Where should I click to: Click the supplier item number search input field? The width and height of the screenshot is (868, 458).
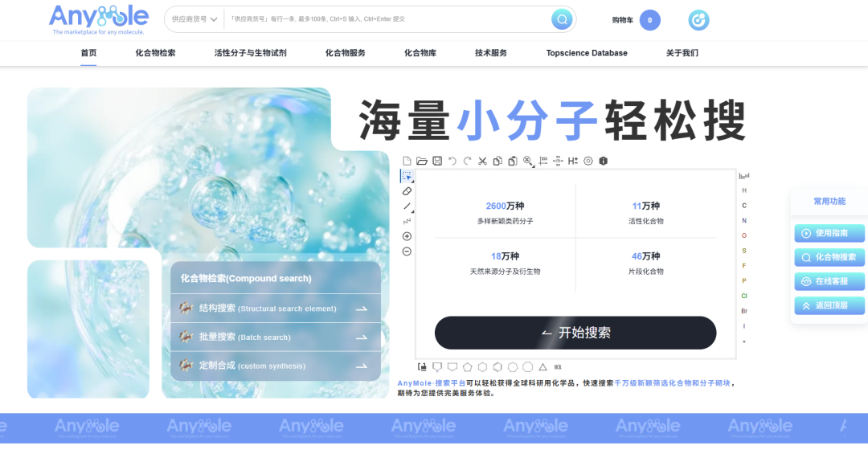point(386,19)
